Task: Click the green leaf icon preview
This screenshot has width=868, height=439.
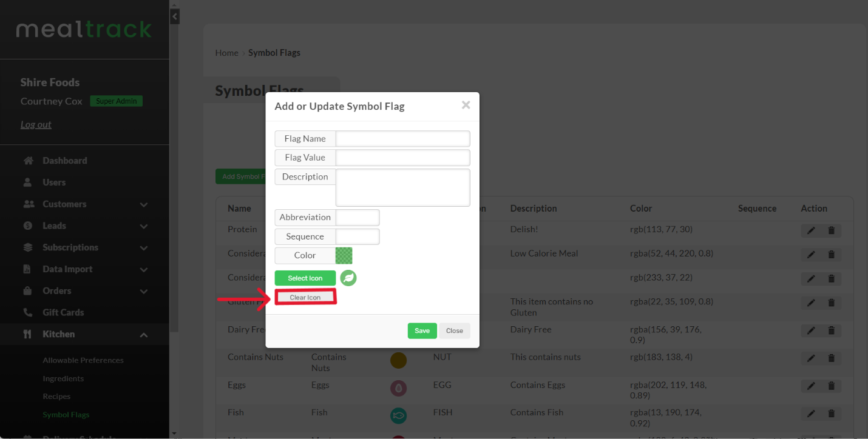Action: (348, 278)
